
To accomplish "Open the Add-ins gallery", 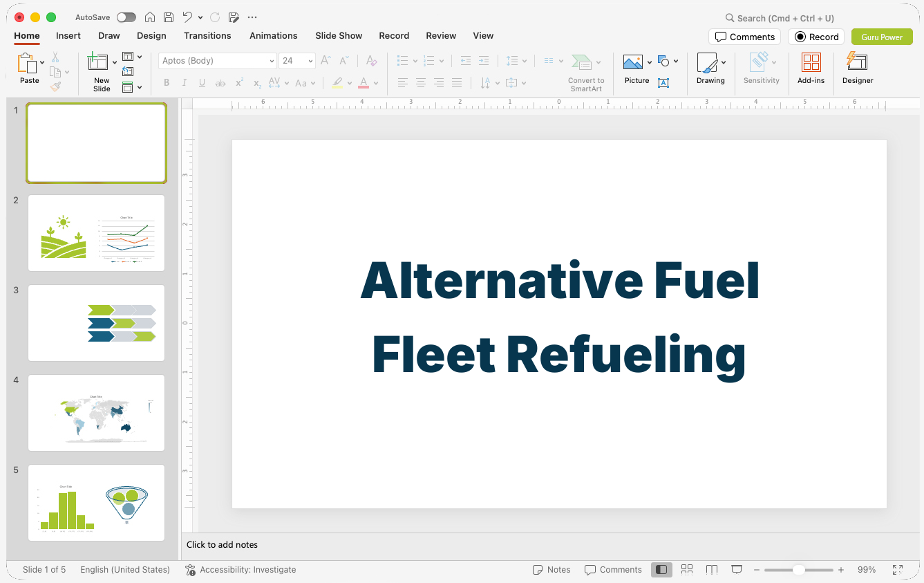I will click(x=811, y=68).
